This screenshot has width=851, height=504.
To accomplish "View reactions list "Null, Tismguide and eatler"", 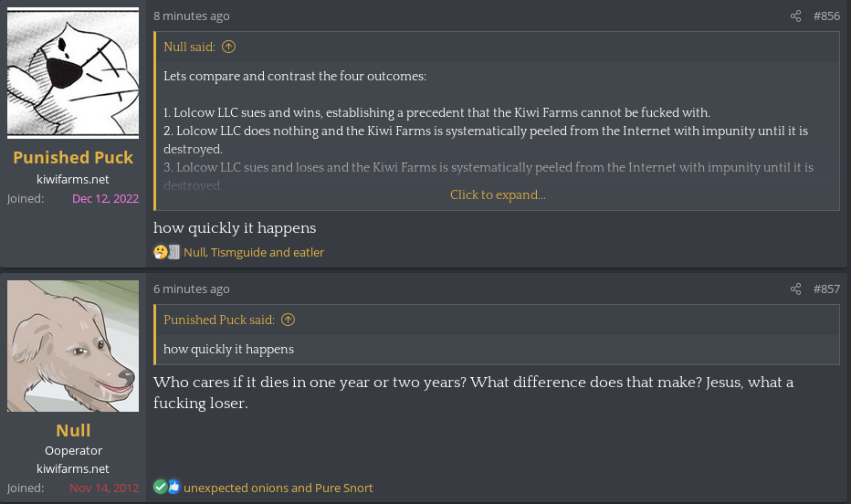I will 254,252.
